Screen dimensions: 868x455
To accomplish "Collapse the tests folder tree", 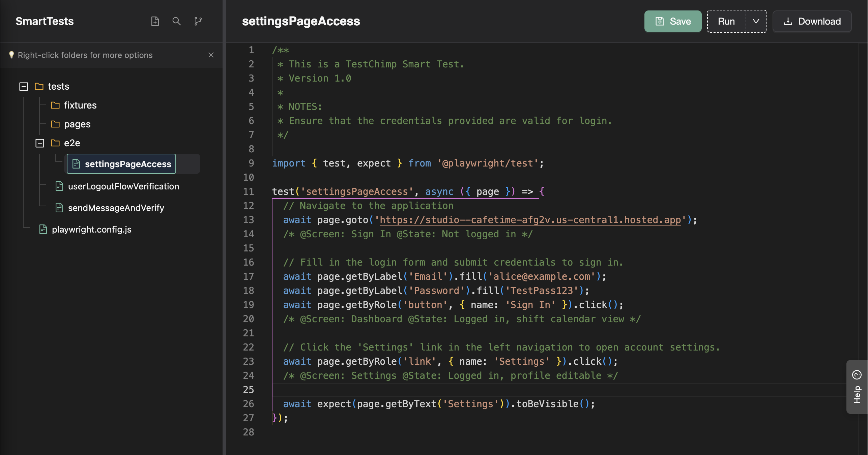I will [23, 86].
